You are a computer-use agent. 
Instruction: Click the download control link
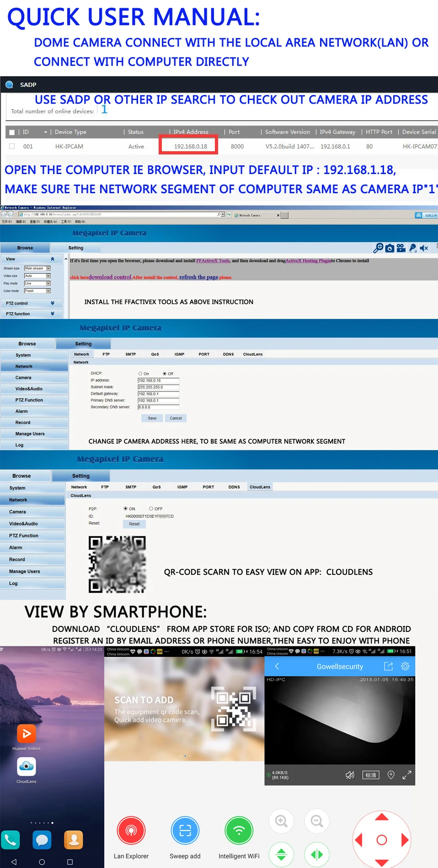pos(110,277)
